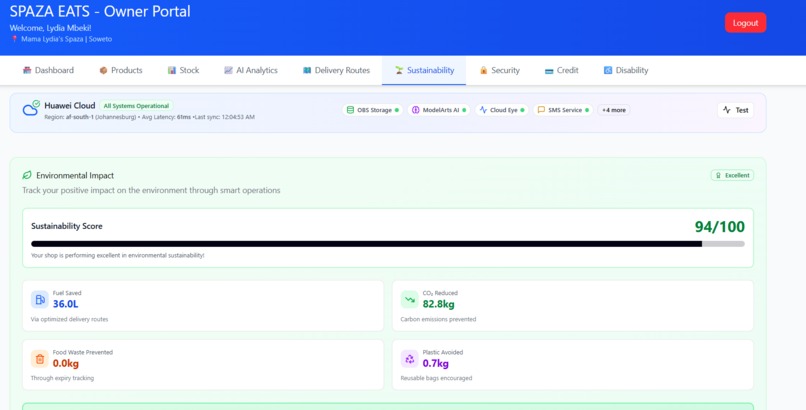Click the Security lock icon
This screenshot has height=410, width=806.
[x=483, y=70]
